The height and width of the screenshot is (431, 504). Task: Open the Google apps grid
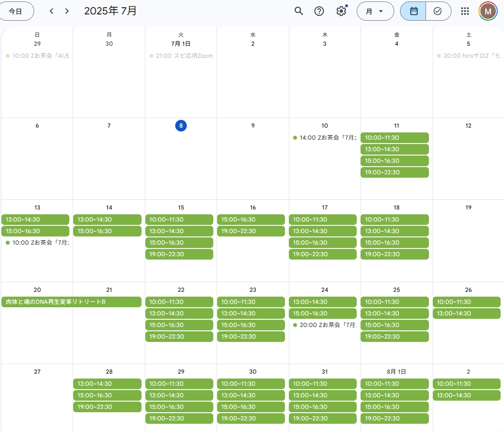(465, 11)
